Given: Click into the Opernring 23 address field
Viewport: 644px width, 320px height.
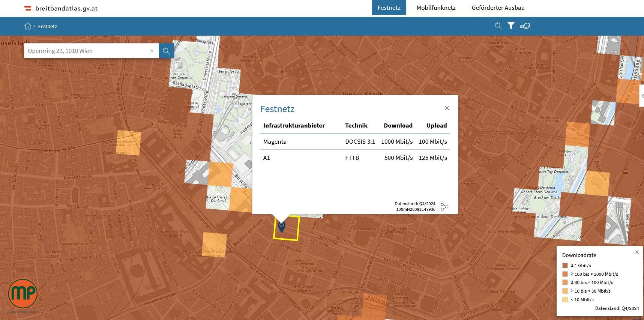Looking at the screenshot, I should click(x=86, y=51).
